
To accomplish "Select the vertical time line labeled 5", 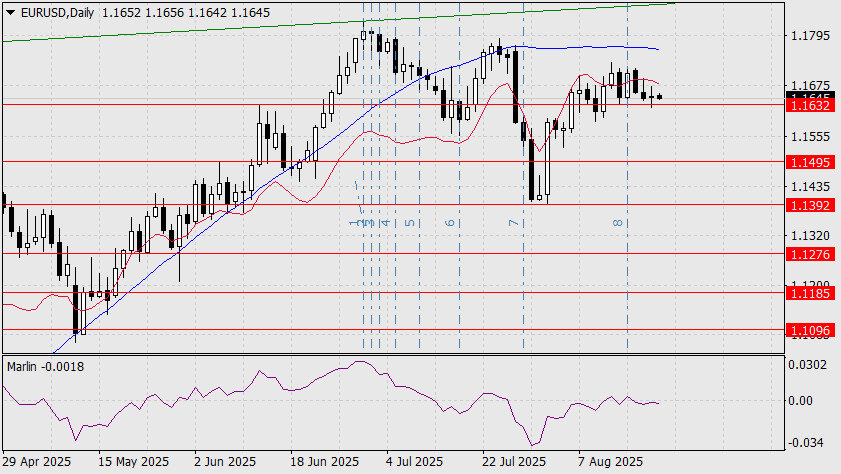I will coord(419,177).
